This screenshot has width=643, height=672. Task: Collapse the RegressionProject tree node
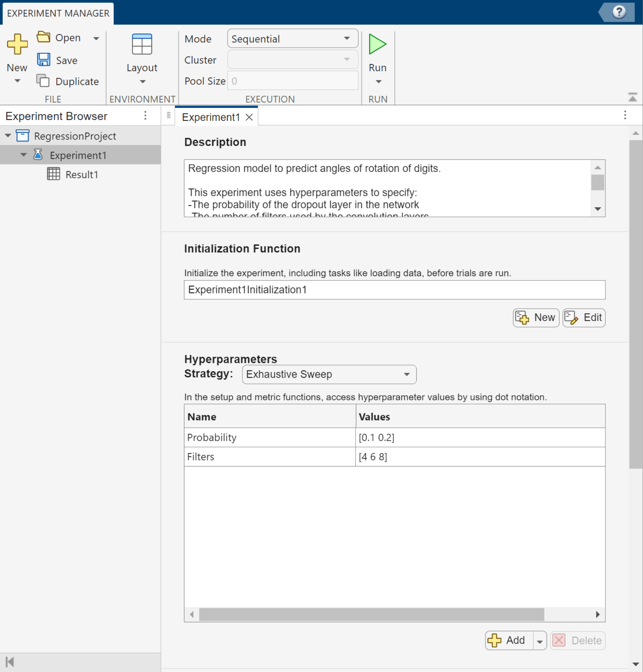pyautogui.click(x=8, y=136)
